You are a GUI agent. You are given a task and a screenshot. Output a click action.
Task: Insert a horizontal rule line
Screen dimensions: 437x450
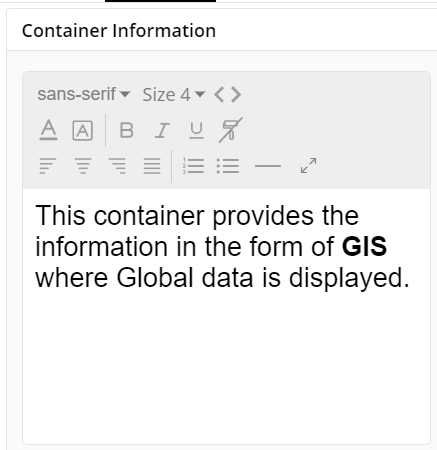(268, 166)
